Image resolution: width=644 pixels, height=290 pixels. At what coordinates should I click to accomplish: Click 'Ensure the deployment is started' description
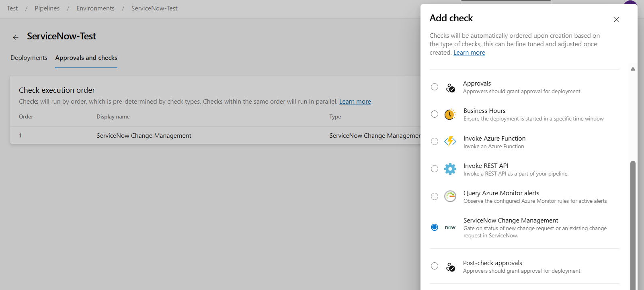point(533,119)
